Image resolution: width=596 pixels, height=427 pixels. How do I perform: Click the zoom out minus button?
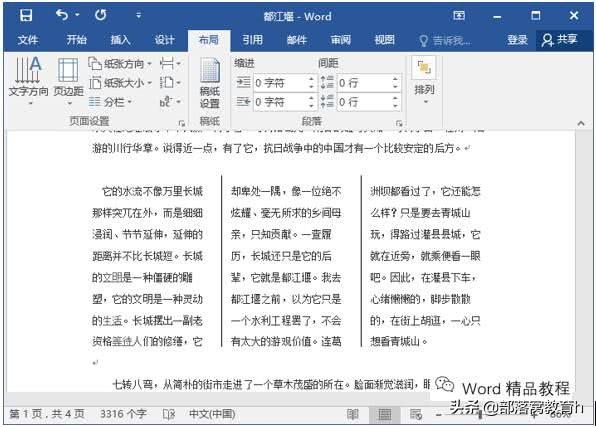[x=439, y=414]
